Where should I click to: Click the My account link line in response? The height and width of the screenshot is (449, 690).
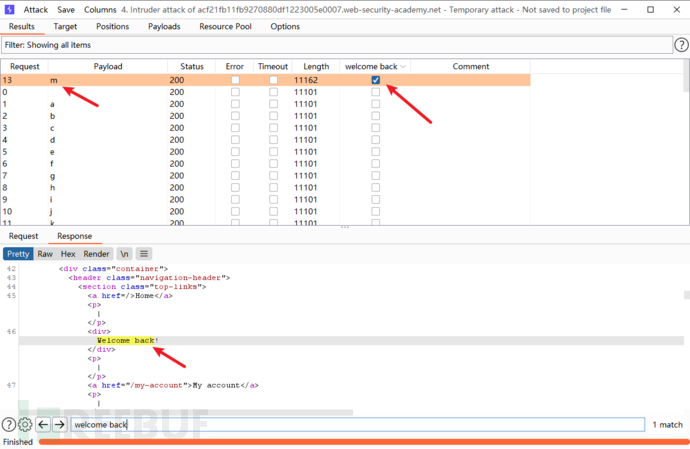[x=173, y=385]
